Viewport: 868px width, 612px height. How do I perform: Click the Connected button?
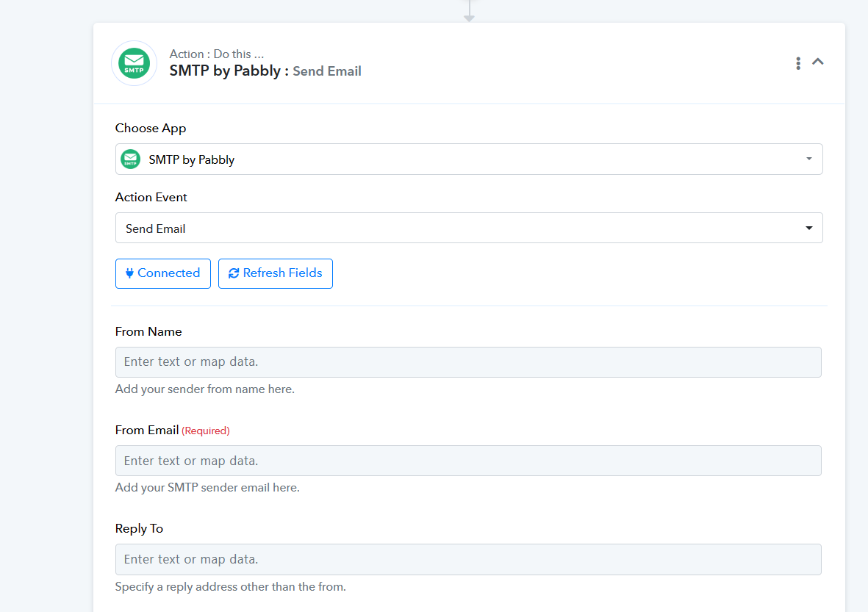tap(162, 273)
